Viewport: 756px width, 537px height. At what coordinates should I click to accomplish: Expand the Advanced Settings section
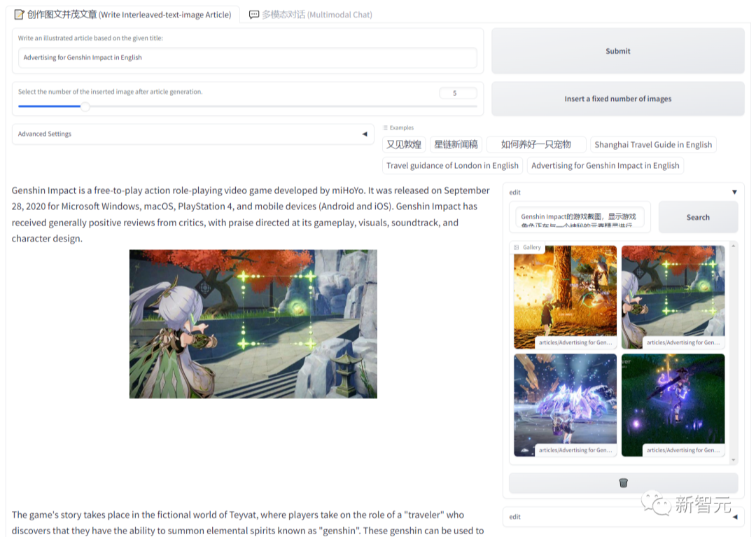(363, 134)
